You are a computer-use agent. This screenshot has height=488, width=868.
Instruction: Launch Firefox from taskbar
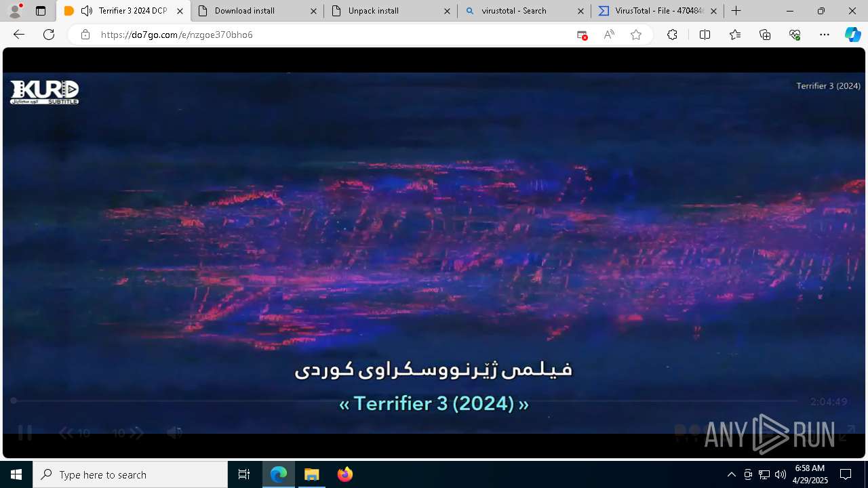click(x=345, y=474)
